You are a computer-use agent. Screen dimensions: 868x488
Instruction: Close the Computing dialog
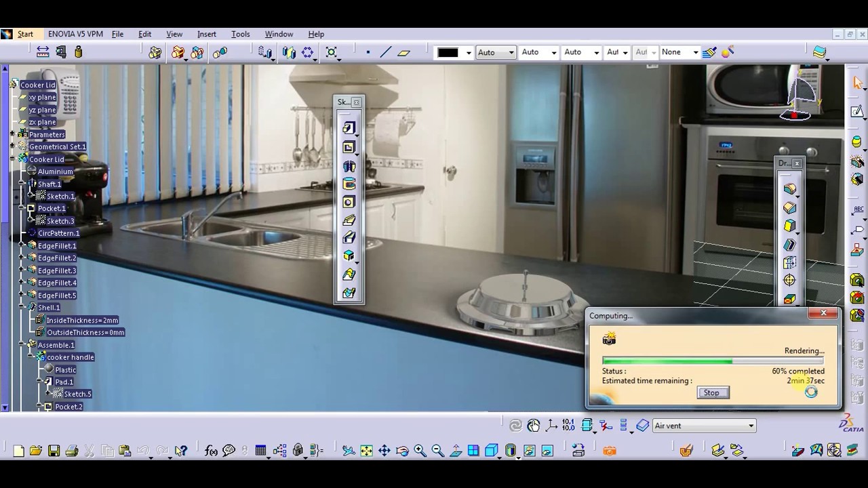tap(823, 313)
